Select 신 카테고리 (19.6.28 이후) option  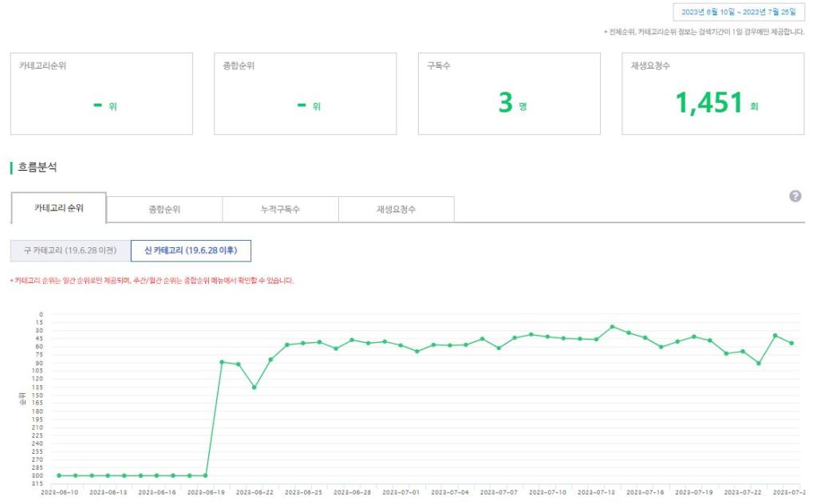coord(191,250)
